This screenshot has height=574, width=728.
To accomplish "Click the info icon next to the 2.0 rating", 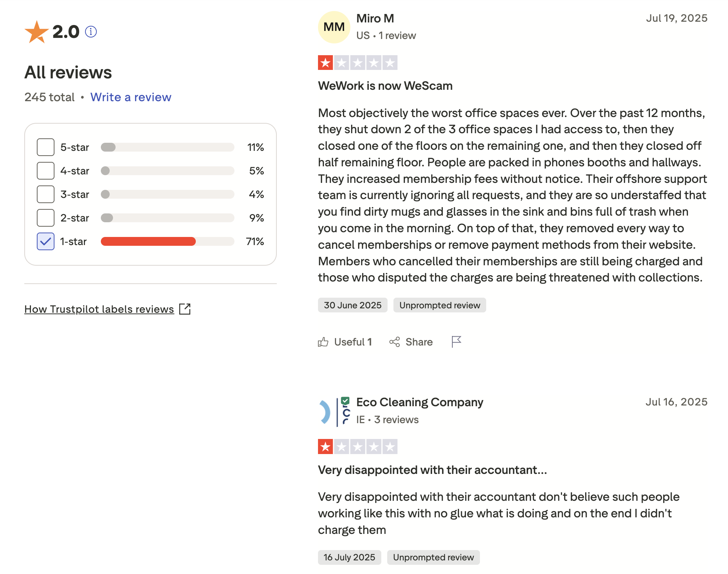I will pos(91,32).
